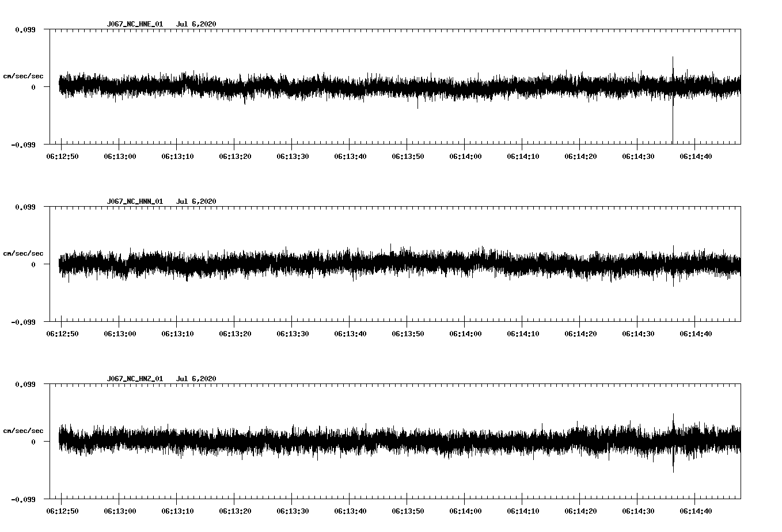Click the -0.099 lower limit of HNZ axis
This screenshot has width=782, height=532.
pos(23,500)
